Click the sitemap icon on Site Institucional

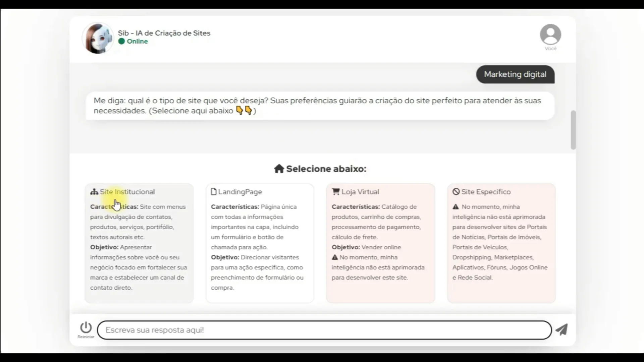coord(94,192)
